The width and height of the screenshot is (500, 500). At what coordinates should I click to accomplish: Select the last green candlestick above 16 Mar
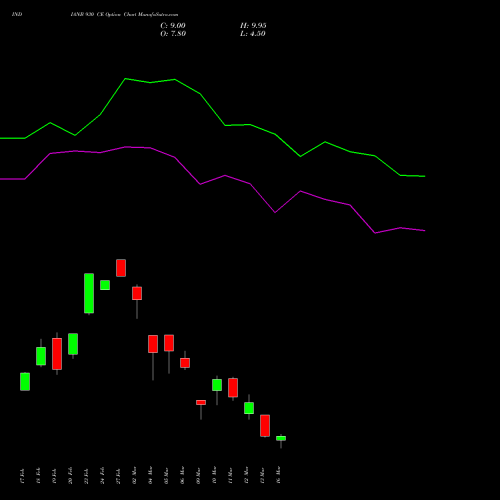[x=281, y=438]
